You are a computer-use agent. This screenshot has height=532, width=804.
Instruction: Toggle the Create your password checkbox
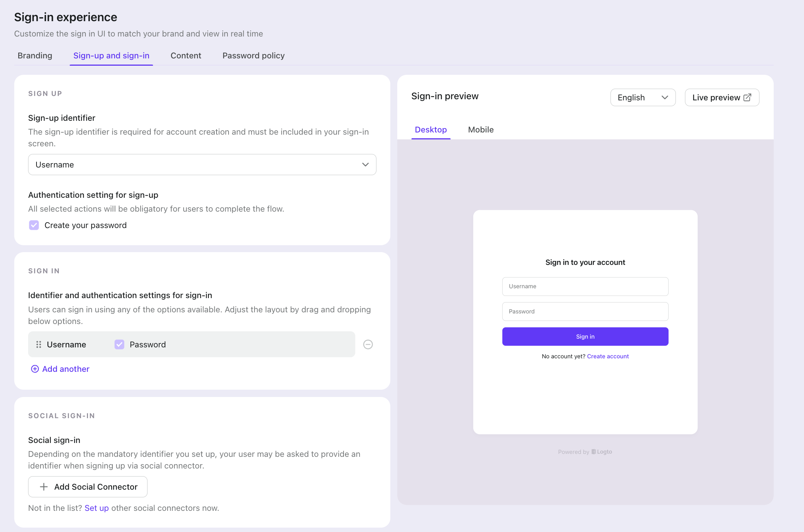point(34,224)
